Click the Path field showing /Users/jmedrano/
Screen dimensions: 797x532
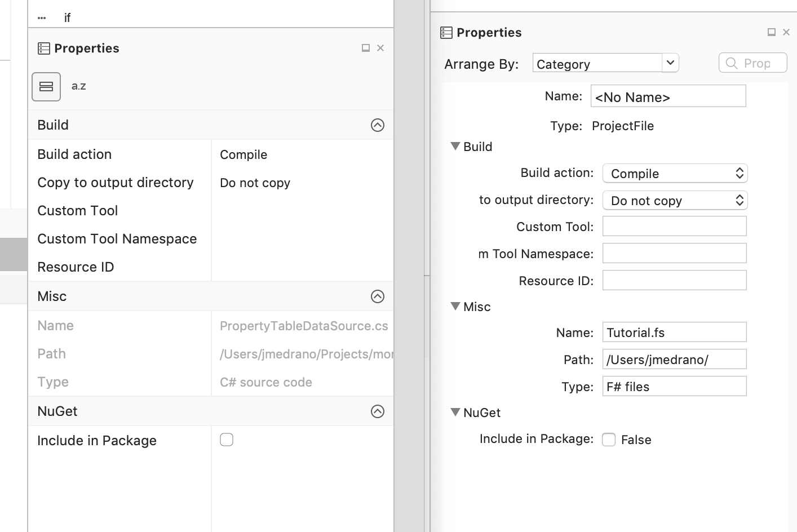[x=674, y=359]
